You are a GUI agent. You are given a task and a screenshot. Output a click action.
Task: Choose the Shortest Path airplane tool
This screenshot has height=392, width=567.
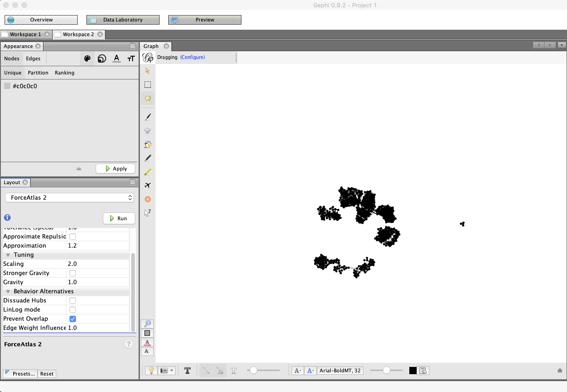[x=147, y=185]
